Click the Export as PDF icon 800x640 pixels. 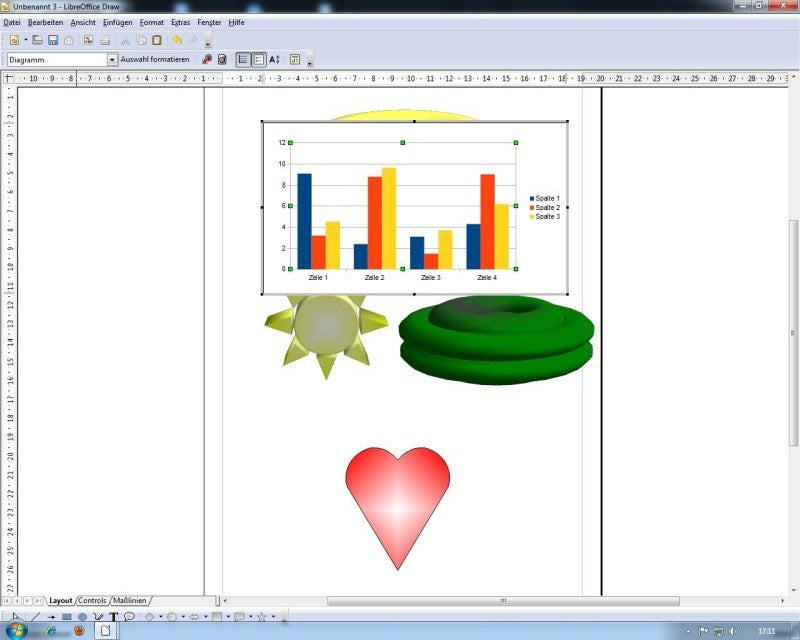tap(88, 40)
